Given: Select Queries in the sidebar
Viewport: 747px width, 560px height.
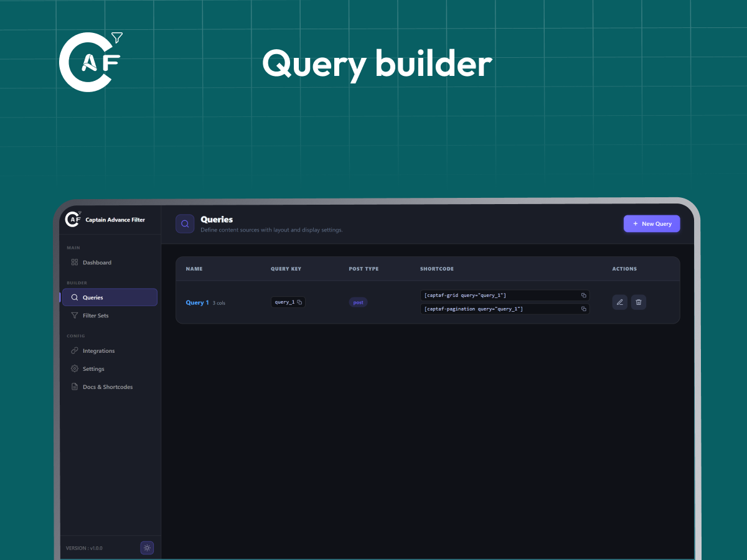Looking at the screenshot, I should pyautogui.click(x=110, y=297).
